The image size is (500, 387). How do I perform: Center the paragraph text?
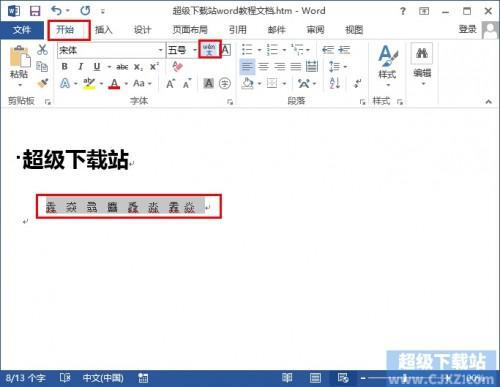263,67
